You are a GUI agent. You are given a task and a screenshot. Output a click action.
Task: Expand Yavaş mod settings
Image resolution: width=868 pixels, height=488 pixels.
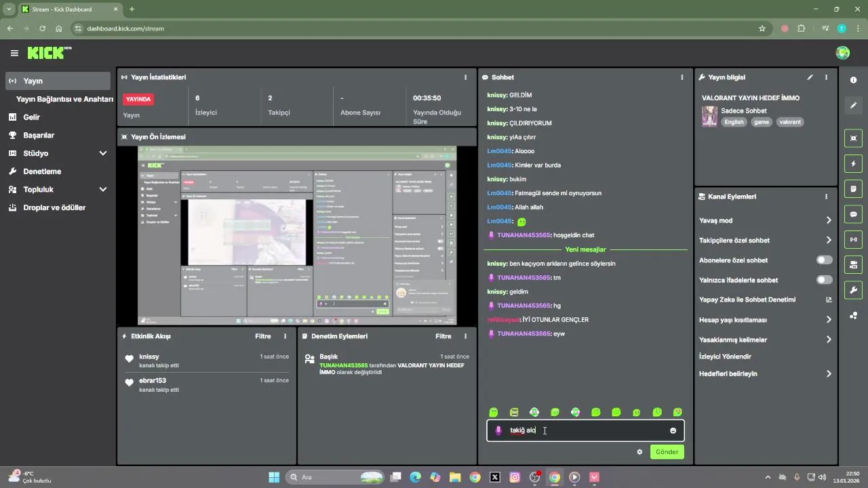[765, 220]
